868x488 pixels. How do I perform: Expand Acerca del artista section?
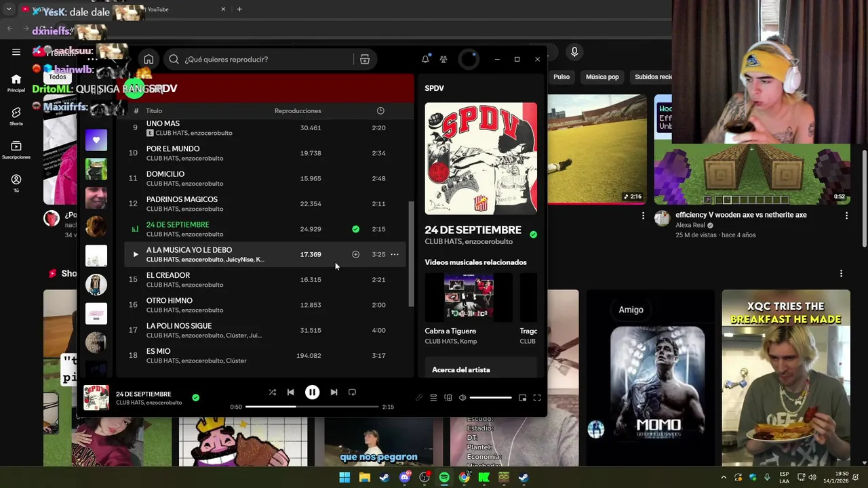[461, 369]
